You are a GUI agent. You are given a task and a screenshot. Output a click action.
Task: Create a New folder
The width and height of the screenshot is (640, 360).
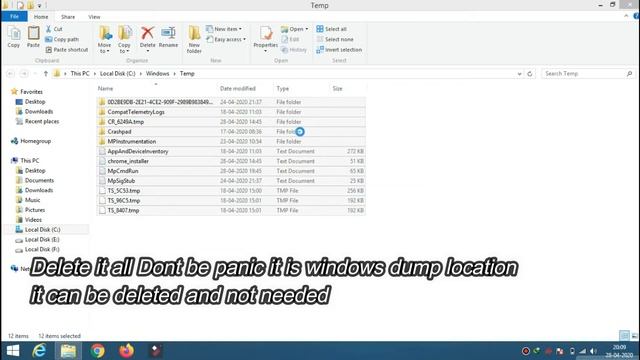tap(194, 40)
